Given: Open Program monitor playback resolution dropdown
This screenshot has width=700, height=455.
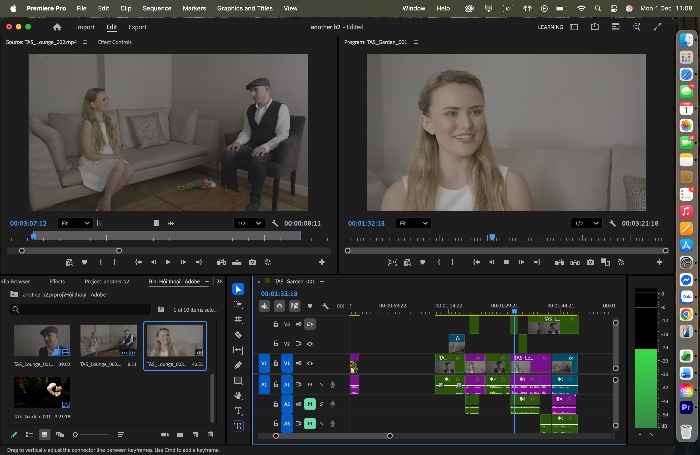Looking at the screenshot, I should [587, 223].
